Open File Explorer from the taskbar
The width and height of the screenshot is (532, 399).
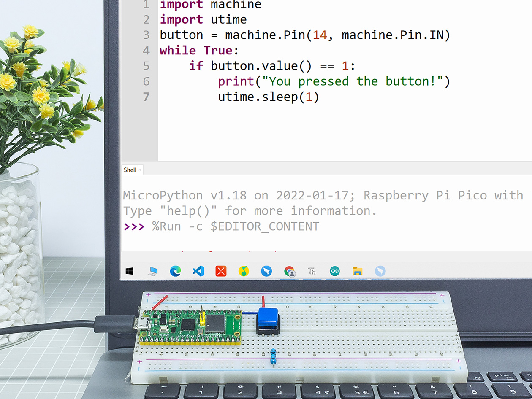357,271
